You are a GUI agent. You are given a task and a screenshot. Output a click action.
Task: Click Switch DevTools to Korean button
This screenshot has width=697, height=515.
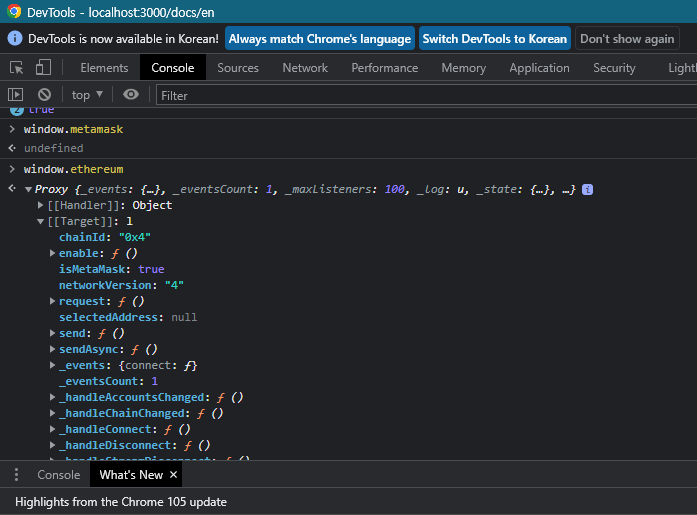[494, 39]
